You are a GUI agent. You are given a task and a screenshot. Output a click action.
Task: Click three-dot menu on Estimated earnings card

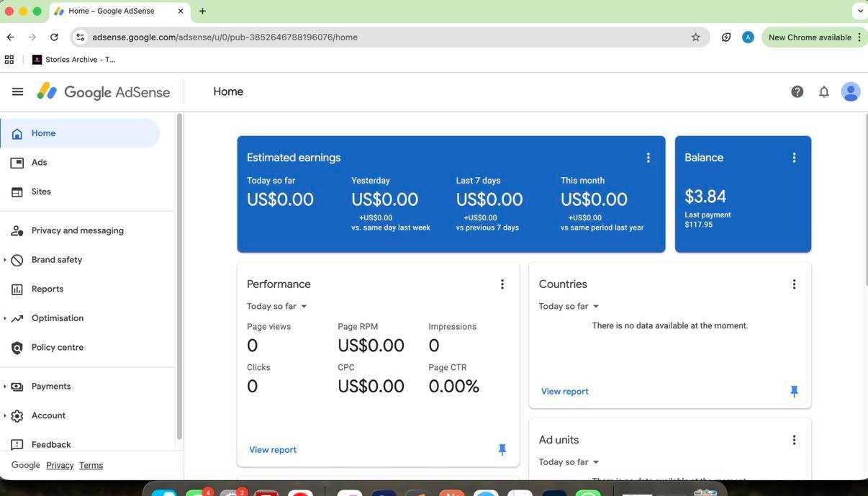point(648,158)
